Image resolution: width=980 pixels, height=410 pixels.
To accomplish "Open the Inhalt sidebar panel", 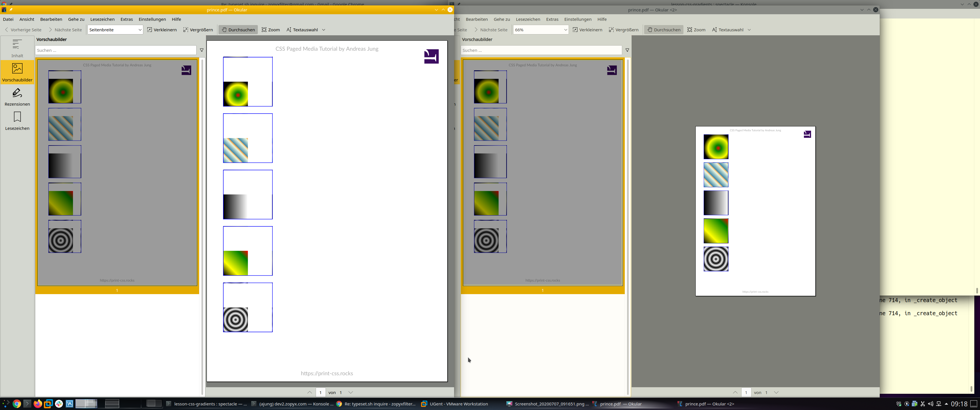I will [17, 48].
